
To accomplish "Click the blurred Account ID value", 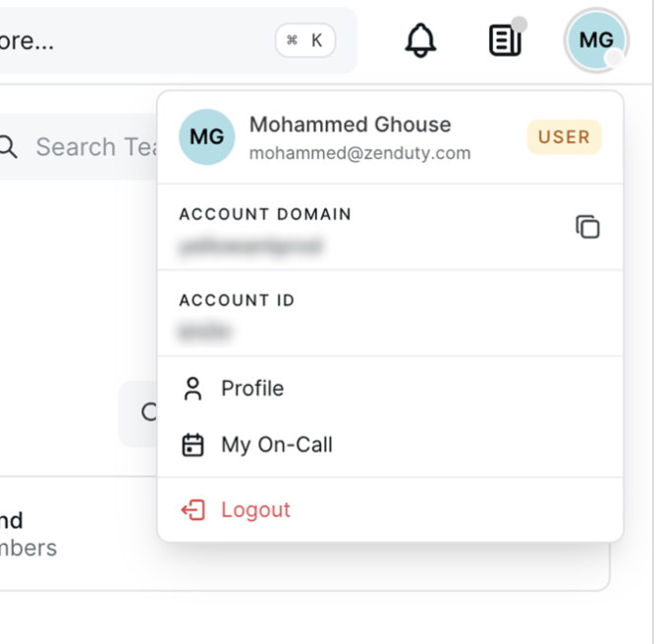I will click(x=205, y=333).
